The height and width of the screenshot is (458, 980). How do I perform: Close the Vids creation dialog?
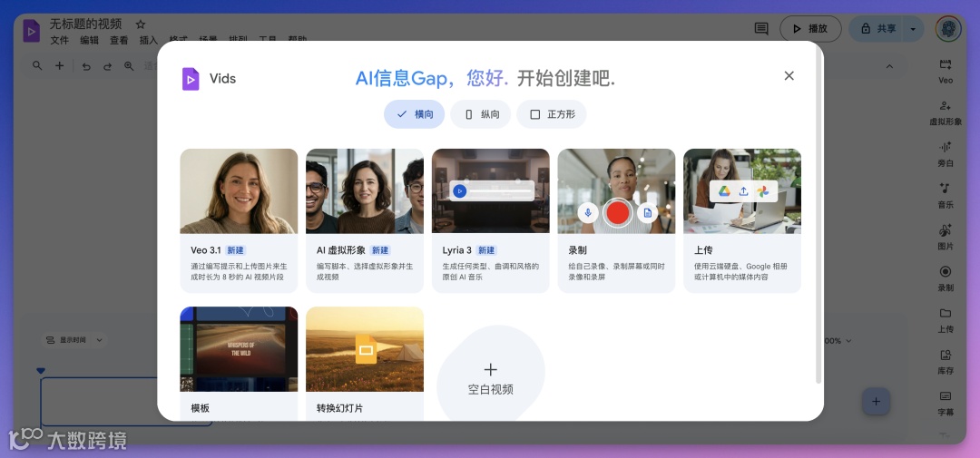(789, 75)
